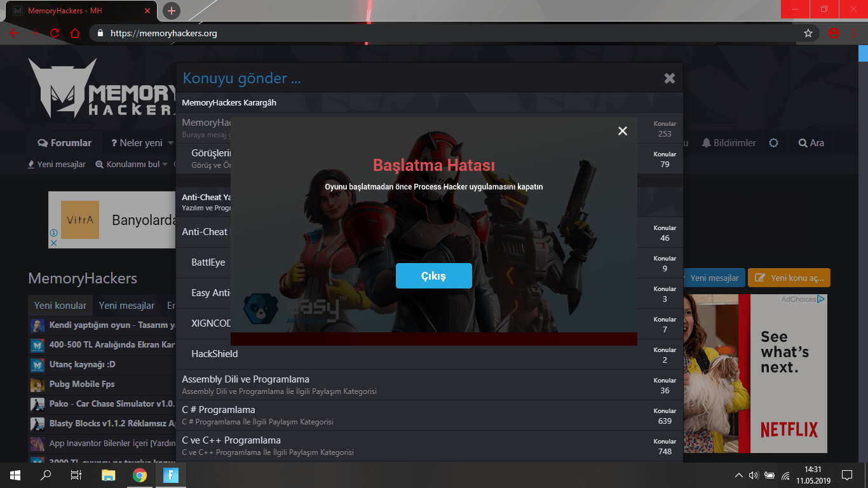Open the volume control in the system tray
868x488 pixels.
tap(754, 475)
